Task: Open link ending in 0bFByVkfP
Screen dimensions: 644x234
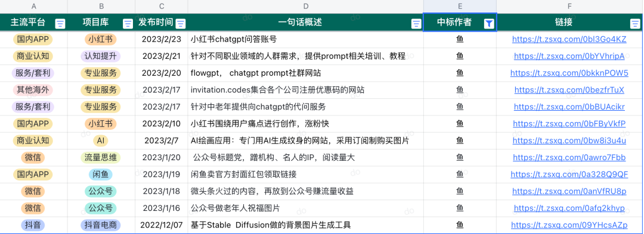Action: (x=569, y=123)
